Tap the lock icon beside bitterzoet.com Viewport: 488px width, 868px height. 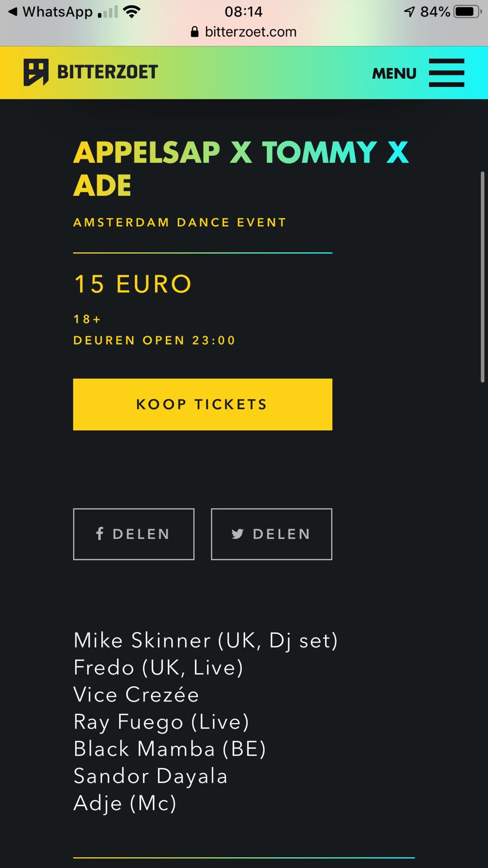click(x=195, y=32)
